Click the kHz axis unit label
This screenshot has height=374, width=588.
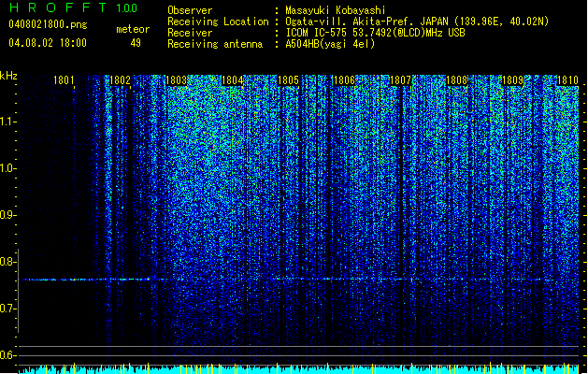(8, 76)
